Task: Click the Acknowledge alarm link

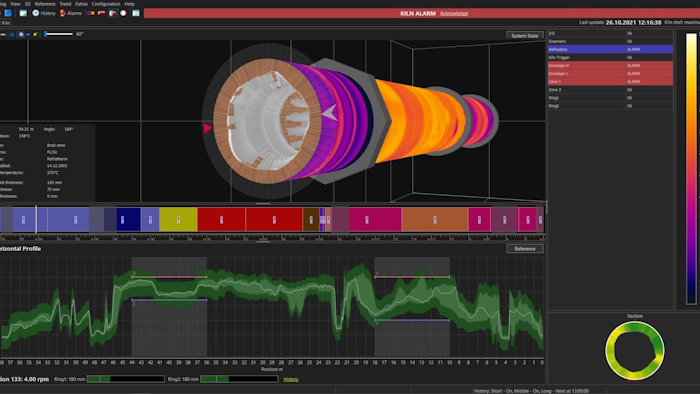Action: 454,13
